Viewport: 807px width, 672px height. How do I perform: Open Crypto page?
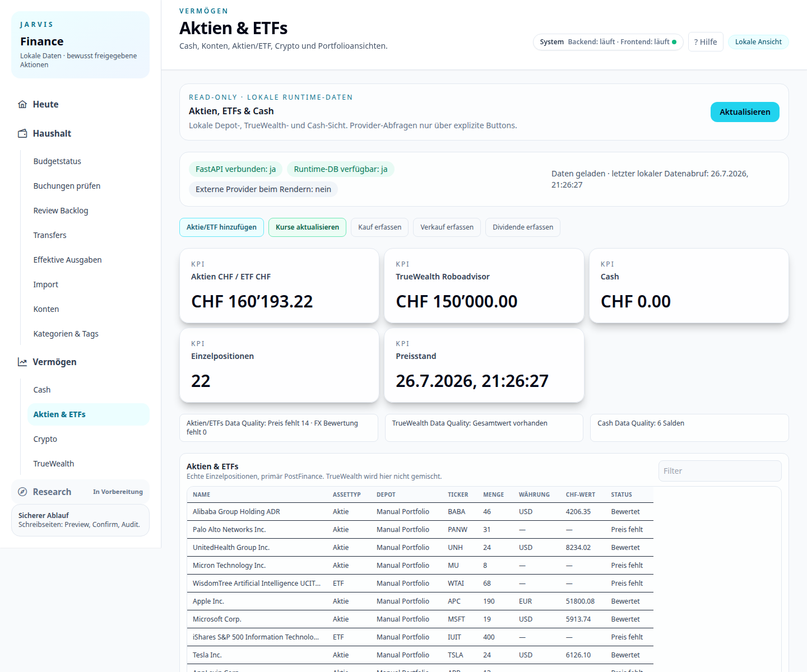tap(88, 439)
